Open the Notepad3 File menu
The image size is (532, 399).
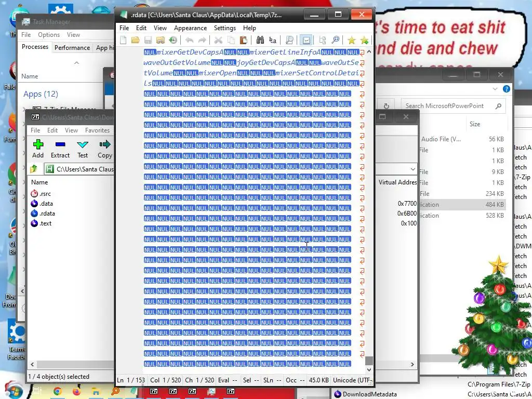coord(124,28)
